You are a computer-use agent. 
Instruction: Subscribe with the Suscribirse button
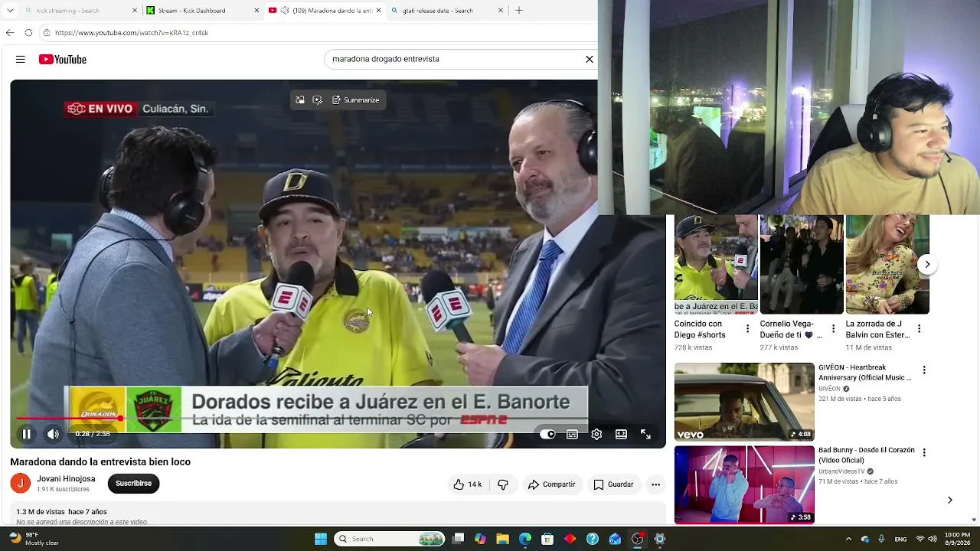click(x=133, y=484)
